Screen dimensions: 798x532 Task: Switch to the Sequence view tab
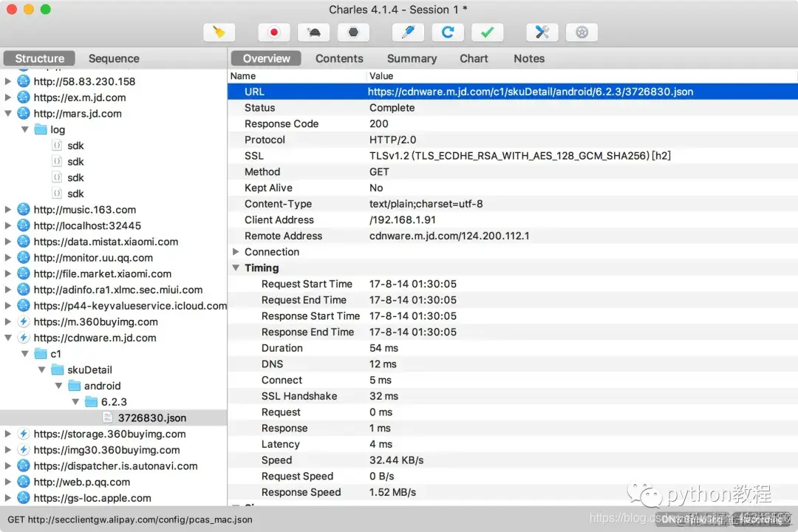coord(114,58)
